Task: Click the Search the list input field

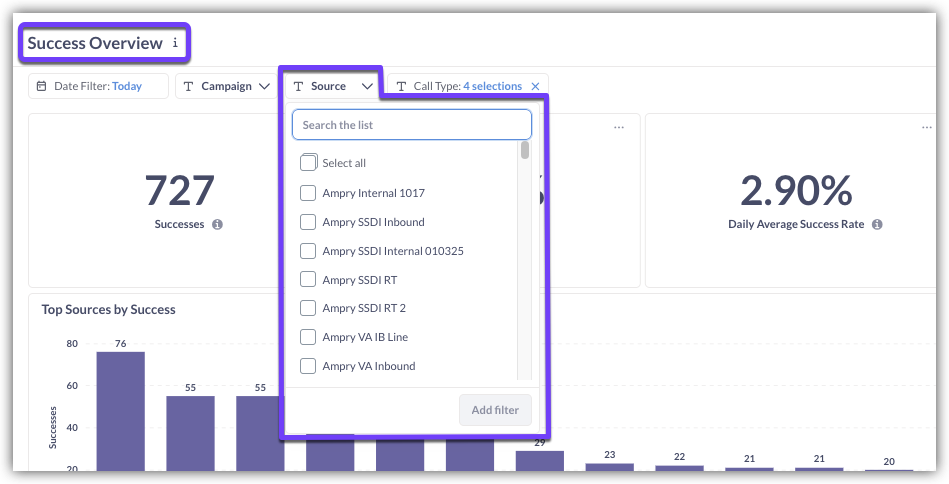Action: 411,125
